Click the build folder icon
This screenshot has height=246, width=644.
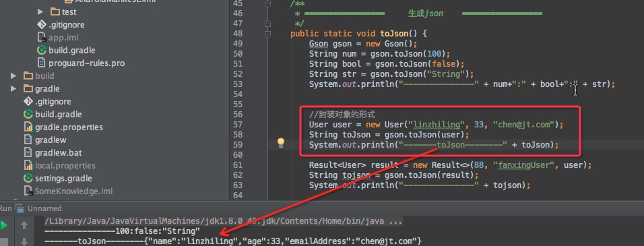(x=28, y=76)
